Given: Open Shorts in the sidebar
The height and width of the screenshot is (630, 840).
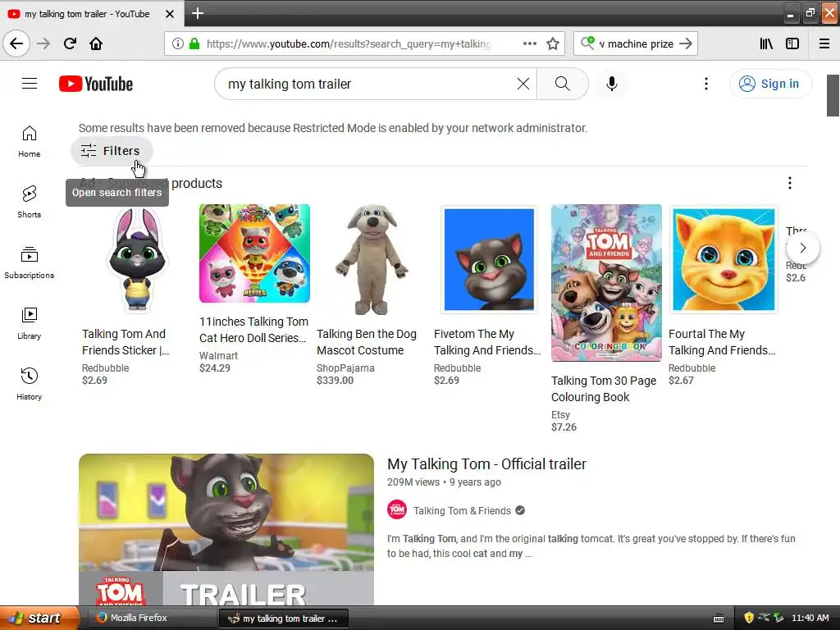Looking at the screenshot, I should pos(29,202).
